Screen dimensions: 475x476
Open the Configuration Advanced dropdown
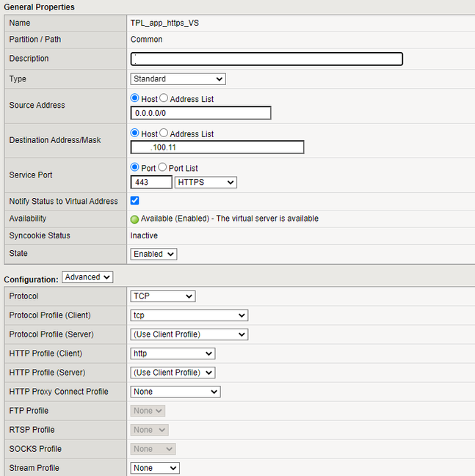tap(87, 277)
